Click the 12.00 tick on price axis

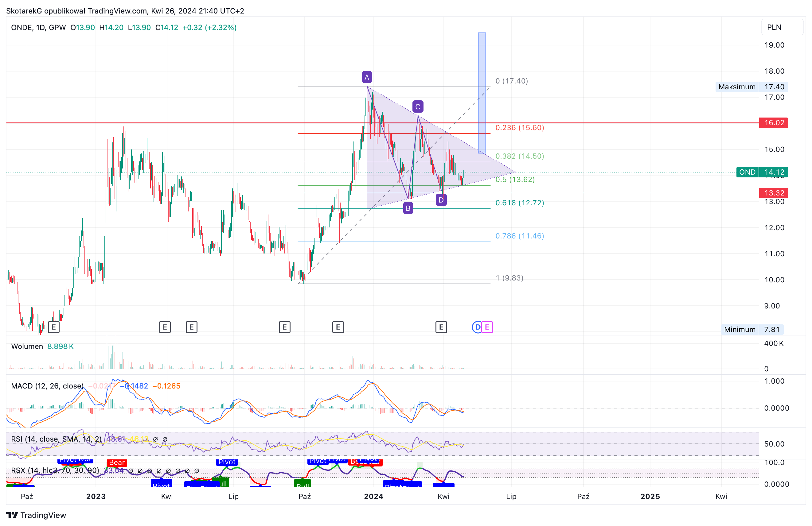774,228
